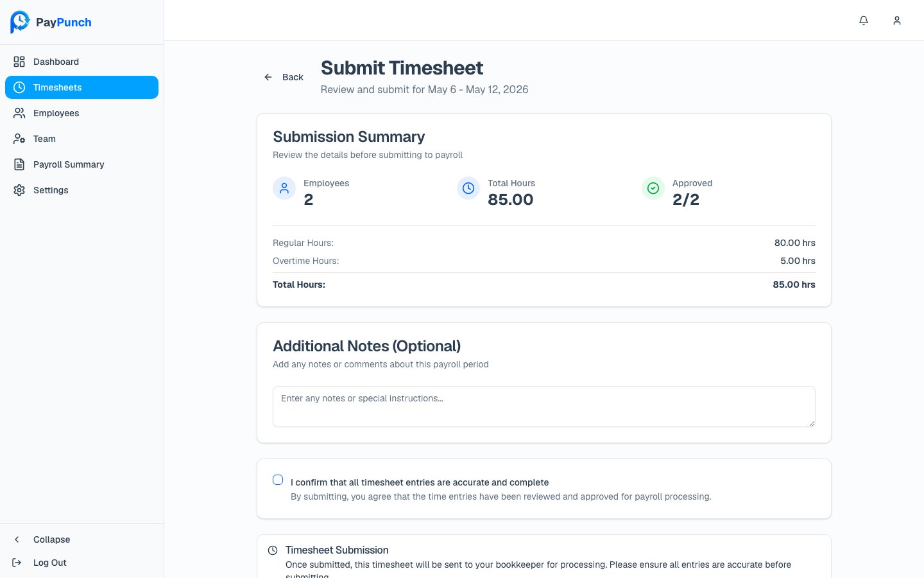The height and width of the screenshot is (578, 924).
Task: Click the Collapse chevron icon
Action: click(17, 539)
